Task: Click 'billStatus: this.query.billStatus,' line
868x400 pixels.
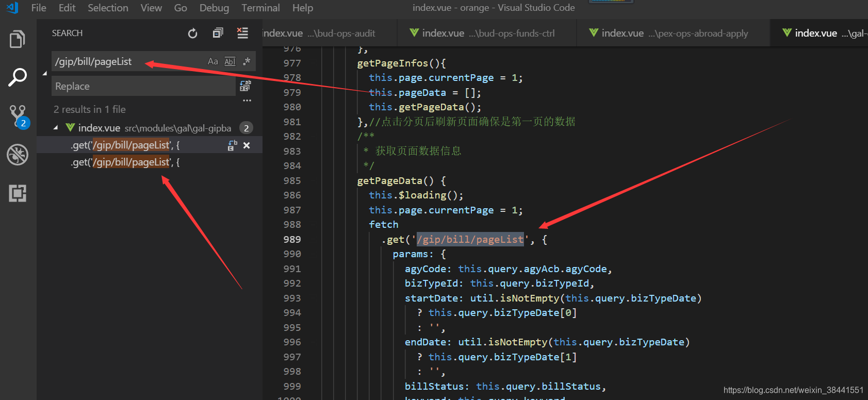Action: [505, 387]
